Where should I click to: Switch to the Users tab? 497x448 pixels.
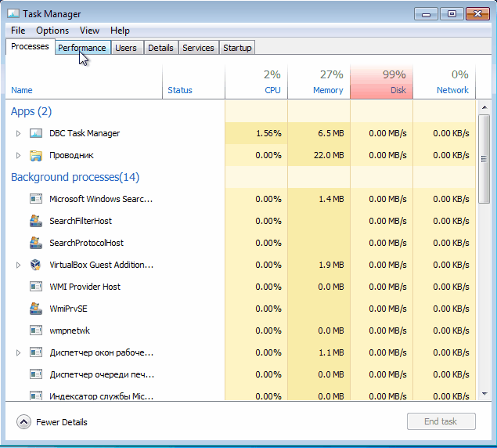(126, 48)
